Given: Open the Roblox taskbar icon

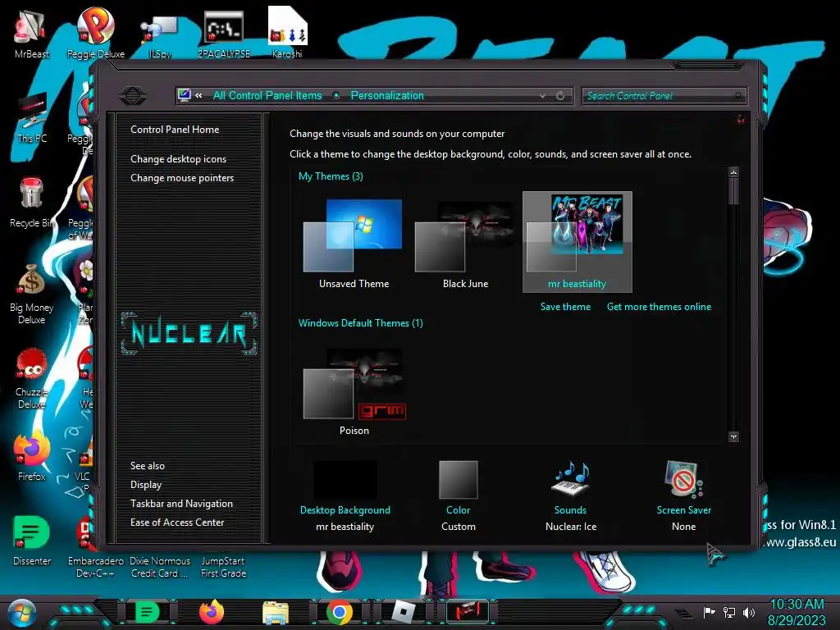Looking at the screenshot, I should click(x=403, y=612).
